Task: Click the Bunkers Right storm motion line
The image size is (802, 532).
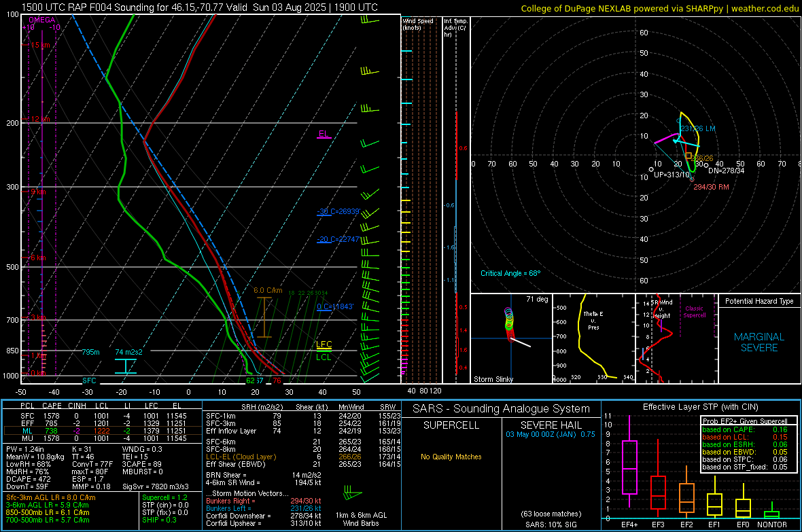Action: (264, 501)
